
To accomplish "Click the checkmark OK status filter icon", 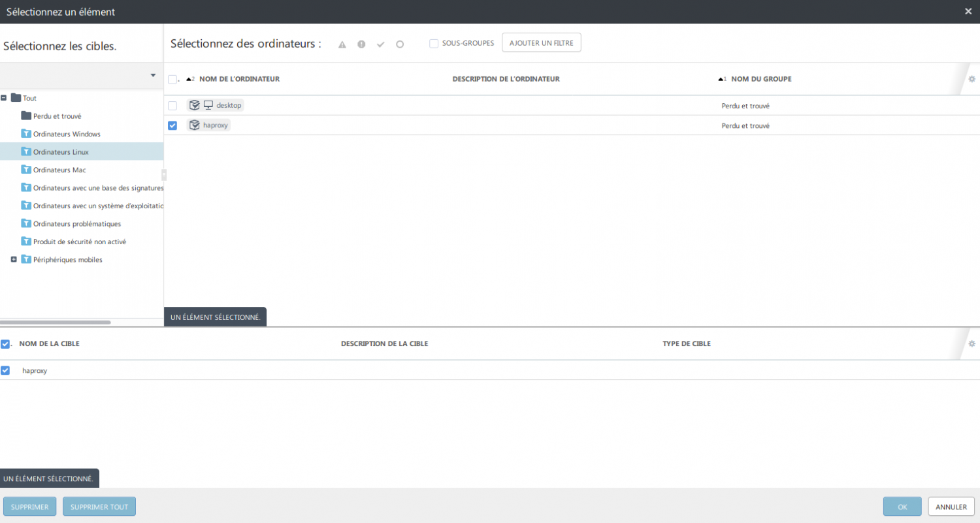I will [x=381, y=44].
